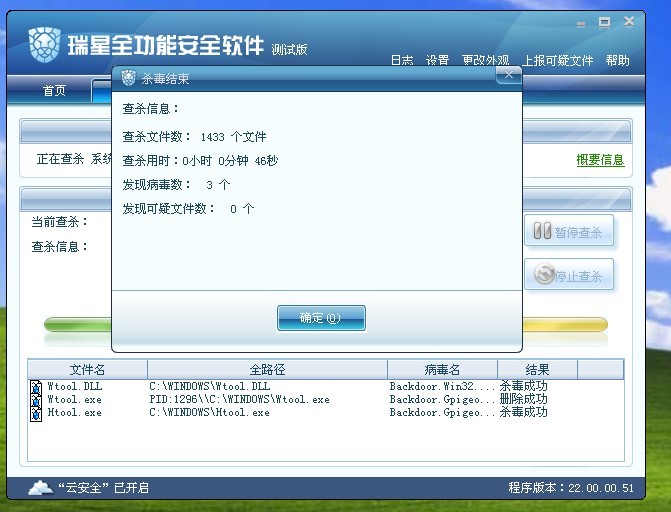Click 发现病毒数 3 个 line
This screenshot has width=671, height=512.
pyautogui.click(x=176, y=185)
